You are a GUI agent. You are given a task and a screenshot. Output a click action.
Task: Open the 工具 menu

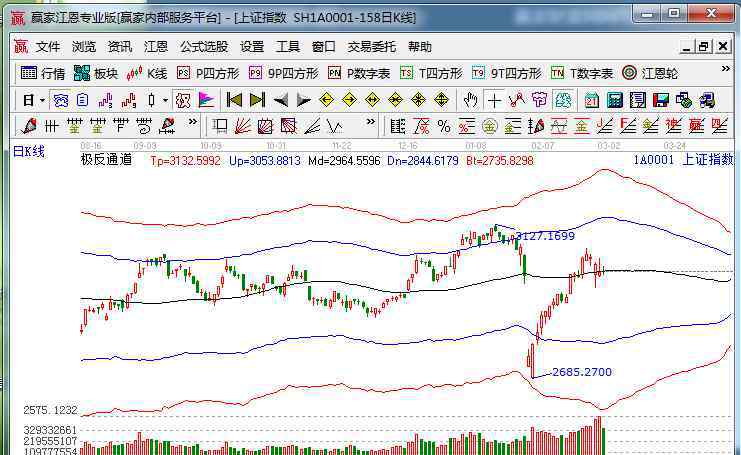(x=288, y=47)
